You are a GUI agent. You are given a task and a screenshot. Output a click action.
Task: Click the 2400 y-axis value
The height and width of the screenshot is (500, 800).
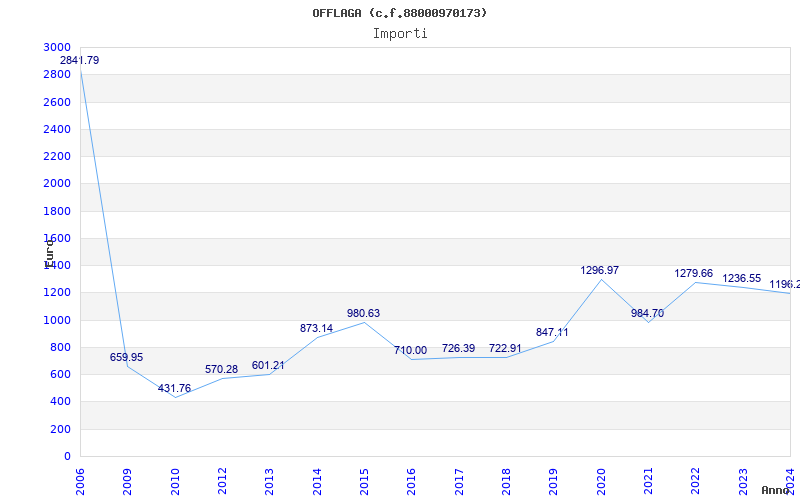(57, 129)
